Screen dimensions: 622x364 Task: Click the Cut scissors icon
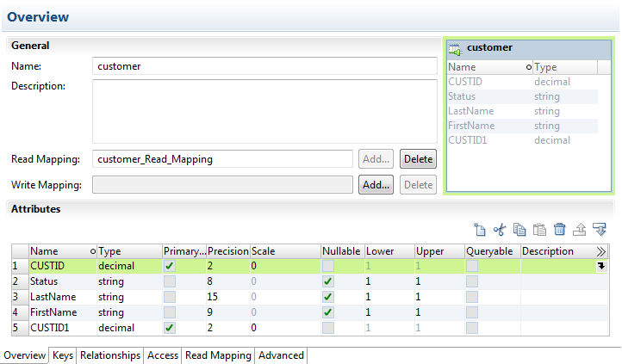tap(500, 230)
